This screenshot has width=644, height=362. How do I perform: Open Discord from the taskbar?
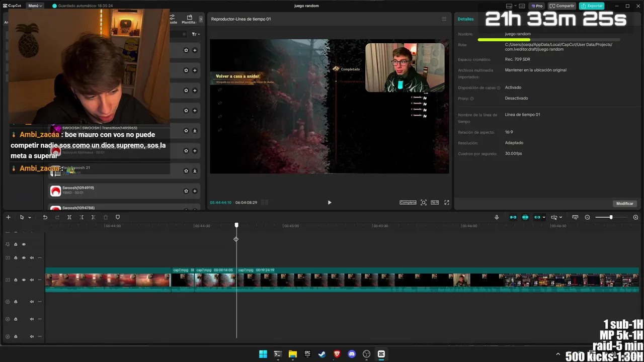352,354
